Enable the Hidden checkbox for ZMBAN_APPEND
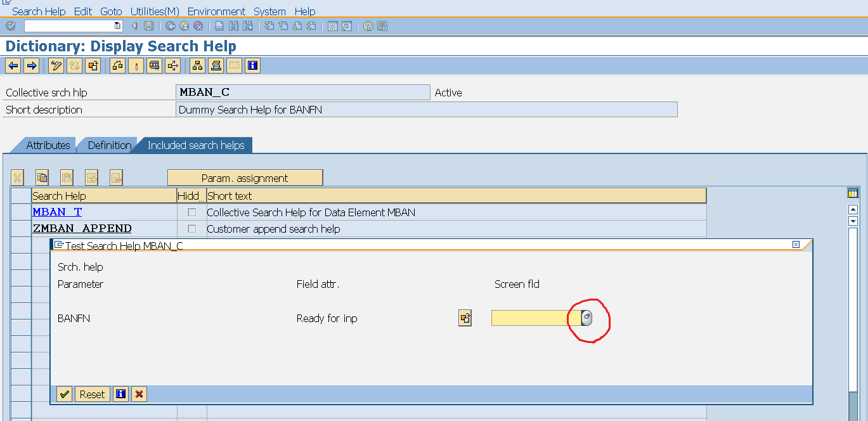 point(191,228)
